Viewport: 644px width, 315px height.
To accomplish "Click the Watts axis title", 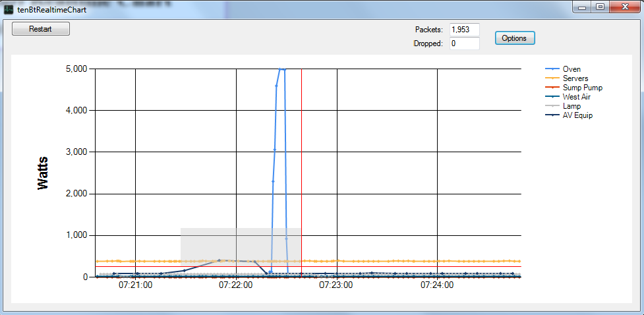I will (44, 173).
